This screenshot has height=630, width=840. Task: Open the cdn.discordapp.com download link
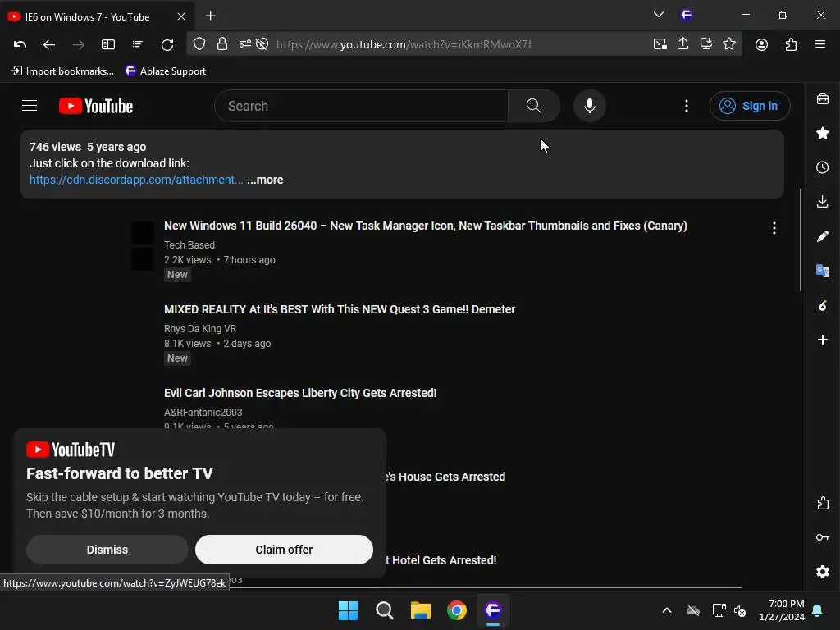[x=136, y=180]
